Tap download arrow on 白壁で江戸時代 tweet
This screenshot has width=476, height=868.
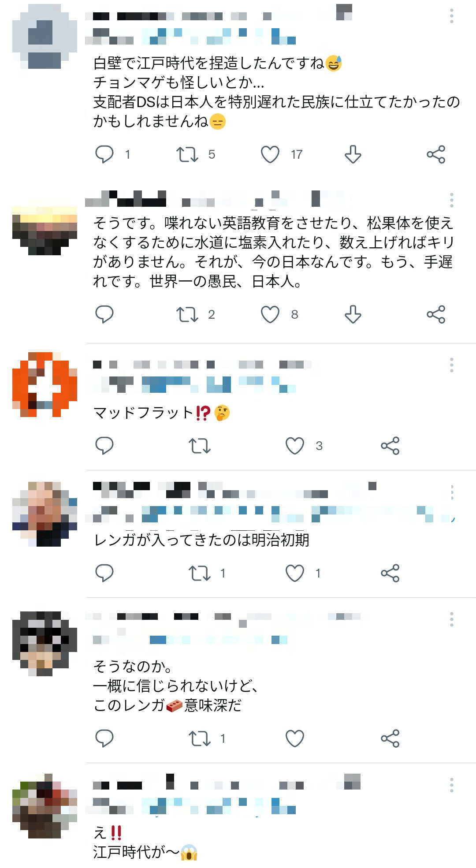[x=353, y=154]
